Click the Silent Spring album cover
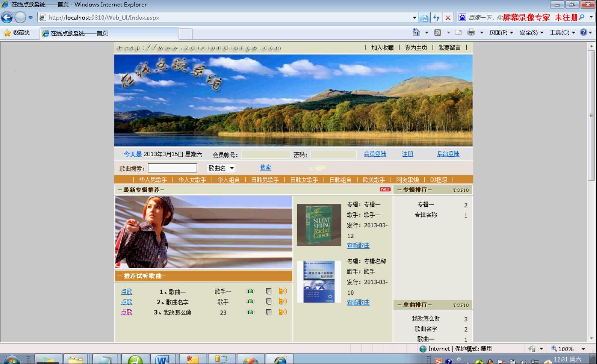 (x=319, y=225)
